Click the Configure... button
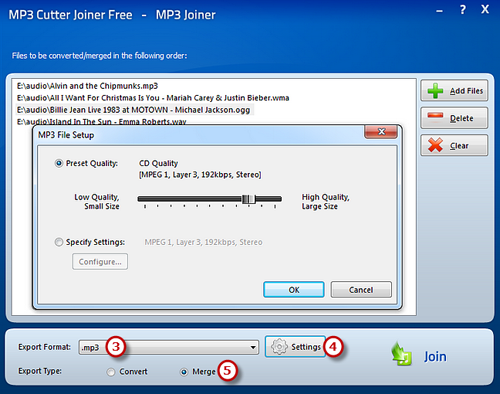The width and height of the screenshot is (500, 394). 100,262
